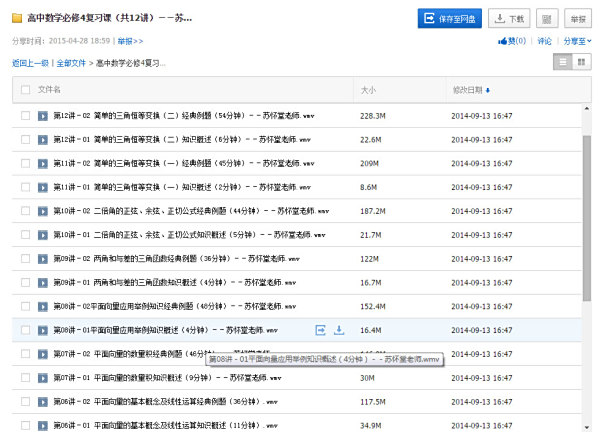Check the 第11讲-02 file checkbox
Screen dimensions: 600x432
tap(26, 163)
